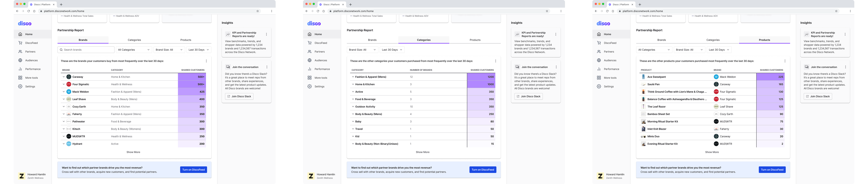Click Join Disco Slack in the left window
868x184 pixels.
[x=239, y=97]
